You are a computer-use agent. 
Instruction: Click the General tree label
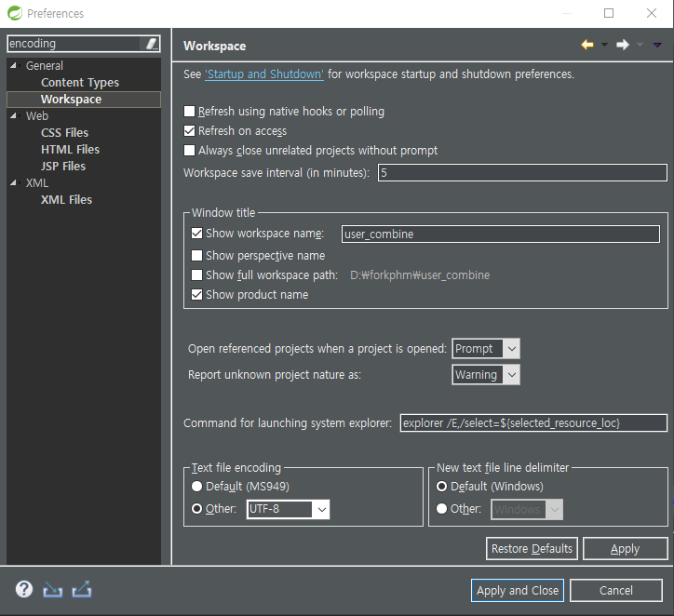[x=45, y=66]
